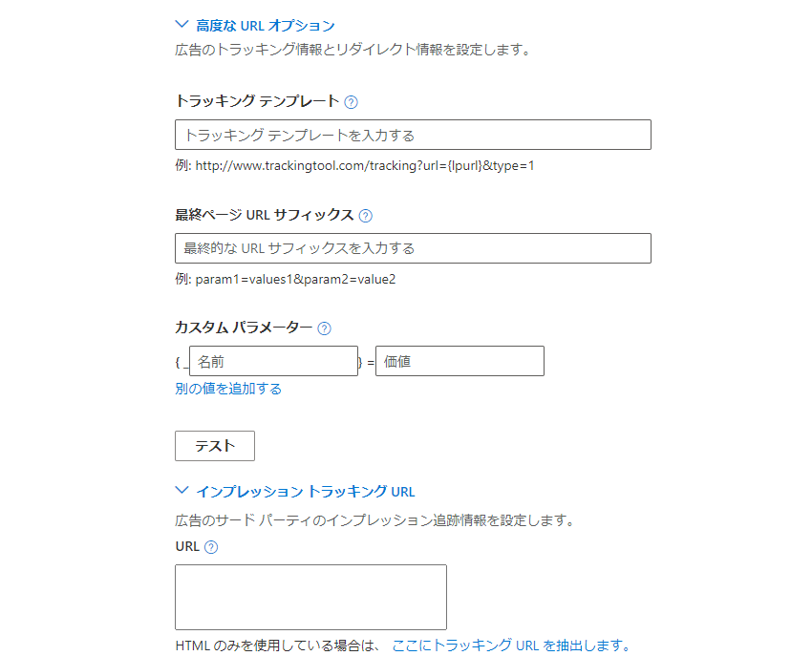Focus the 最終的な URL サフィックス input box
812x656 pixels.
413,248
